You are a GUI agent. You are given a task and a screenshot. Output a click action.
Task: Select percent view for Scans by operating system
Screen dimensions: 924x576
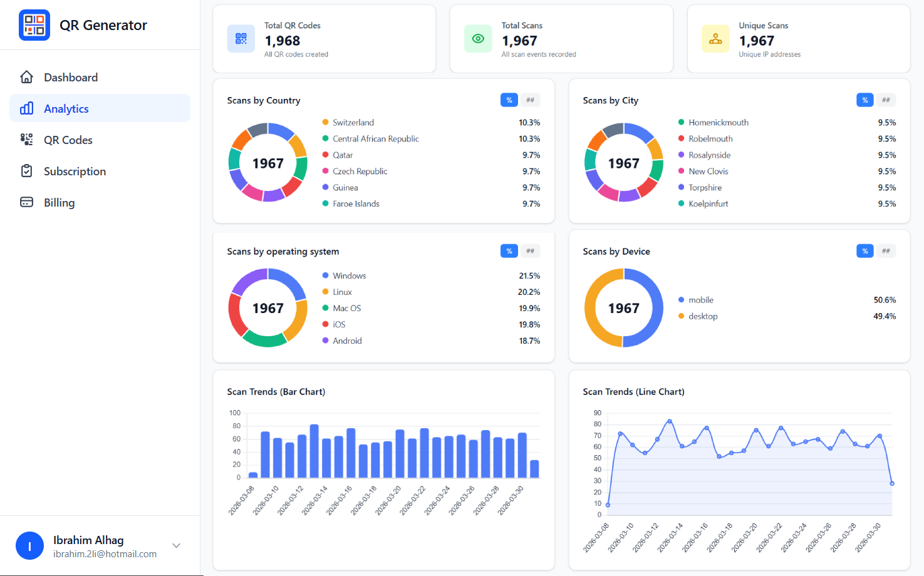click(x=509, y=251)
